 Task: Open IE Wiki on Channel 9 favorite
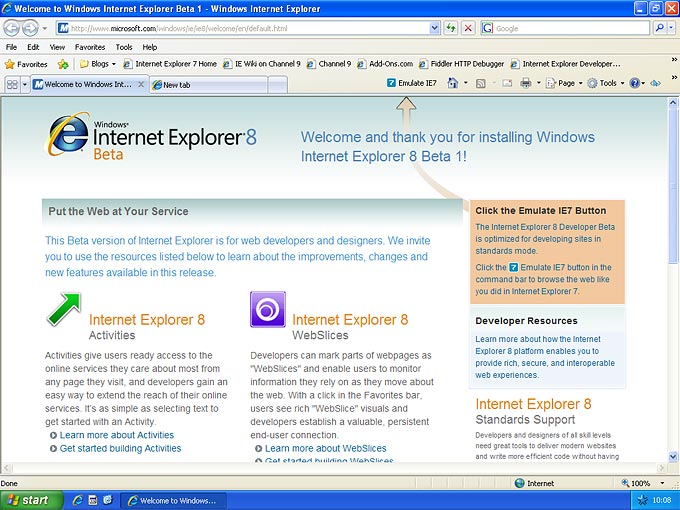point(262,64)
